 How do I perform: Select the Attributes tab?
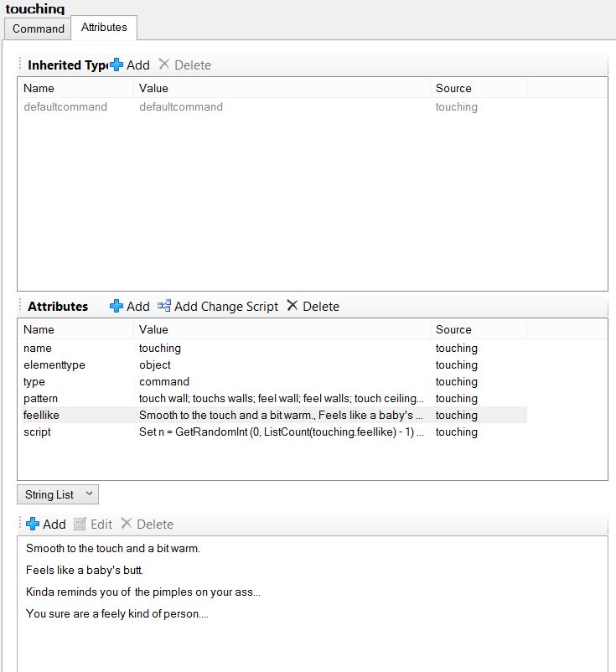click(x=104, y=28)
